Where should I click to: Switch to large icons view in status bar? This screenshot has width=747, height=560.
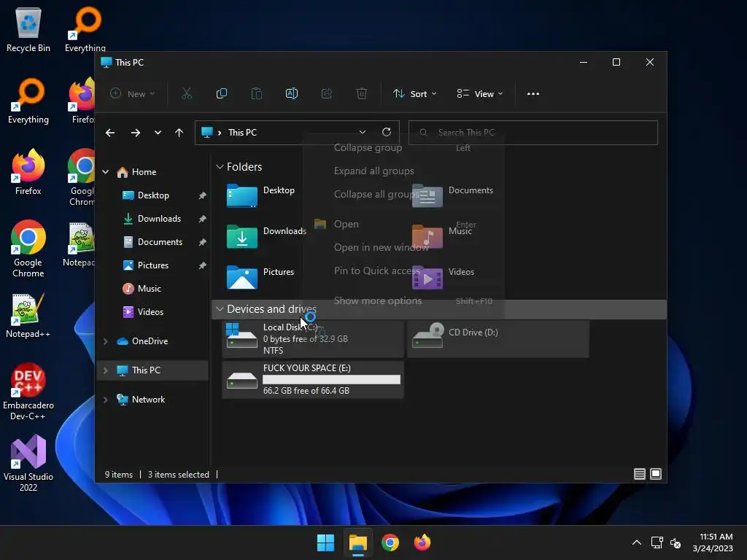click(x=656, y=474)
